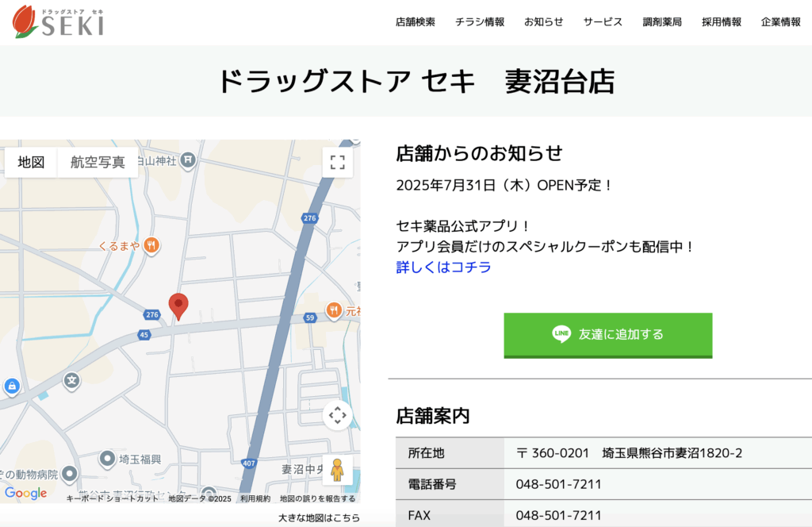Click the 店舗からのお知らせ heading
The image size is (812, 527).
pos(480,153)
